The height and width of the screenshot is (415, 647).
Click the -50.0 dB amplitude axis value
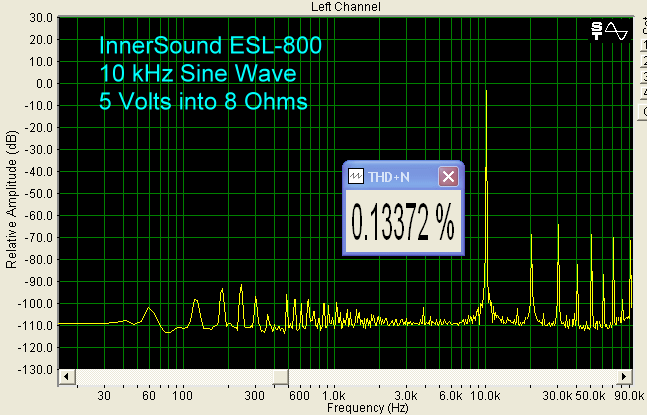point(38,193)
